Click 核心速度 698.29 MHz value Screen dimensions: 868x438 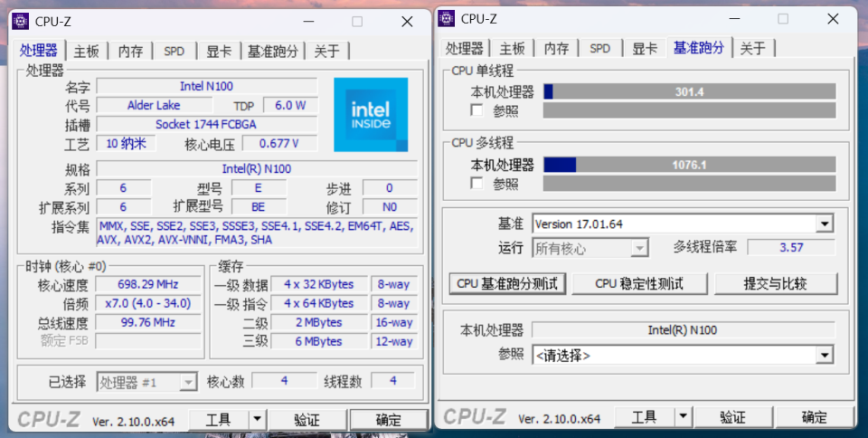[147, 284]
